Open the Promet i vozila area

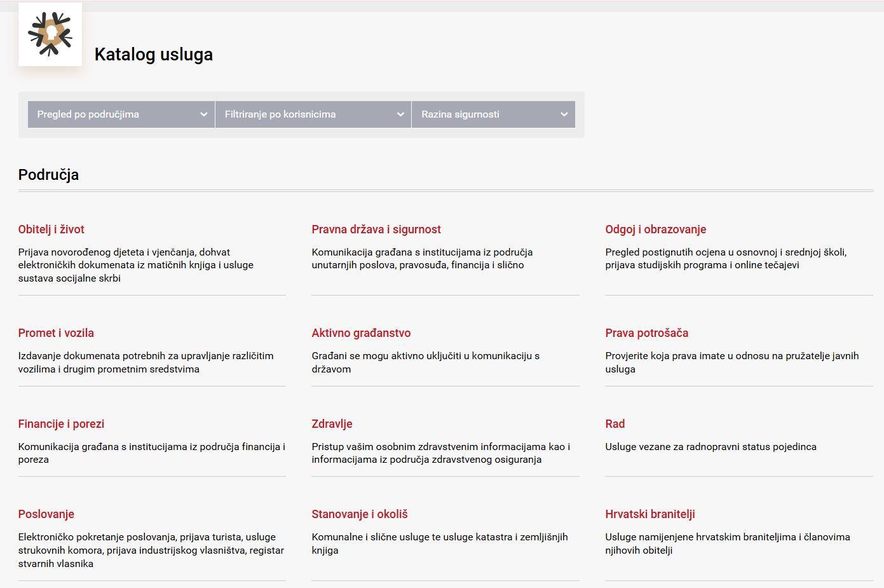(56, 333)
